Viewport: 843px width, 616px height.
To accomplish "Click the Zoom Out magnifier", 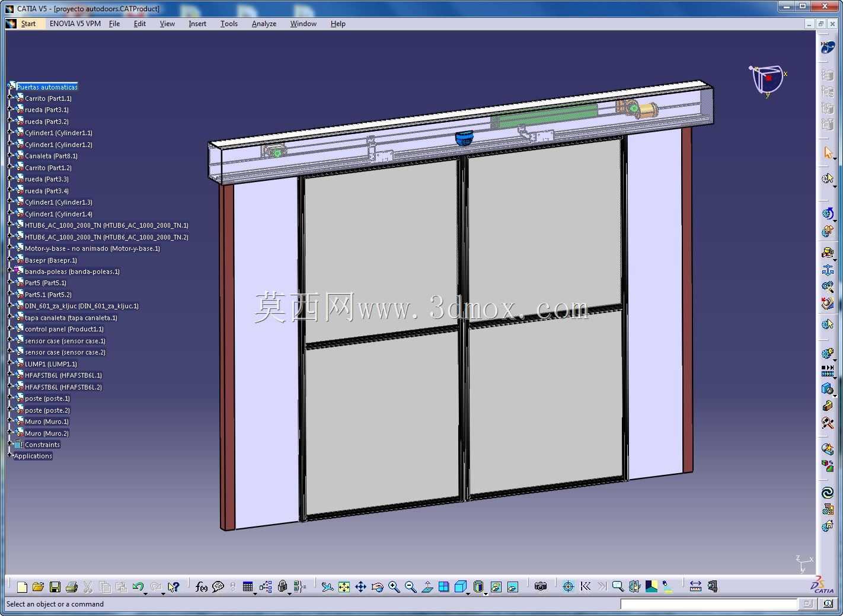I will 410,587.
